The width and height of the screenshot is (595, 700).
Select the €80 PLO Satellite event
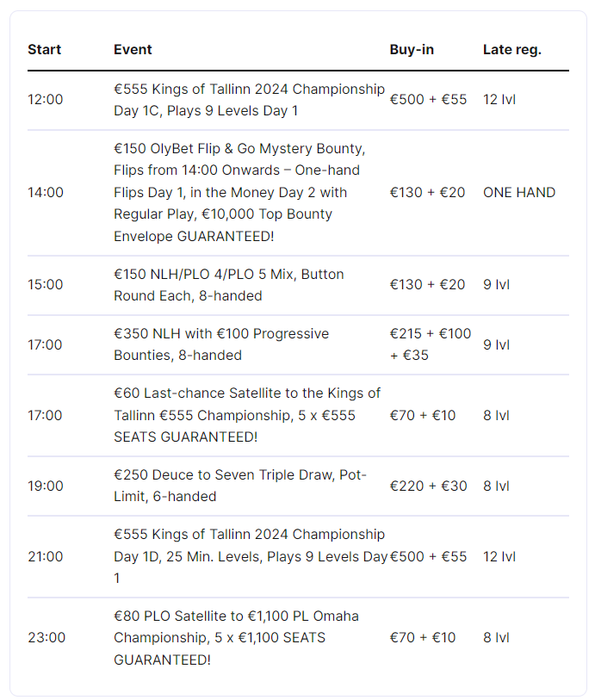(x=236, y=638)
